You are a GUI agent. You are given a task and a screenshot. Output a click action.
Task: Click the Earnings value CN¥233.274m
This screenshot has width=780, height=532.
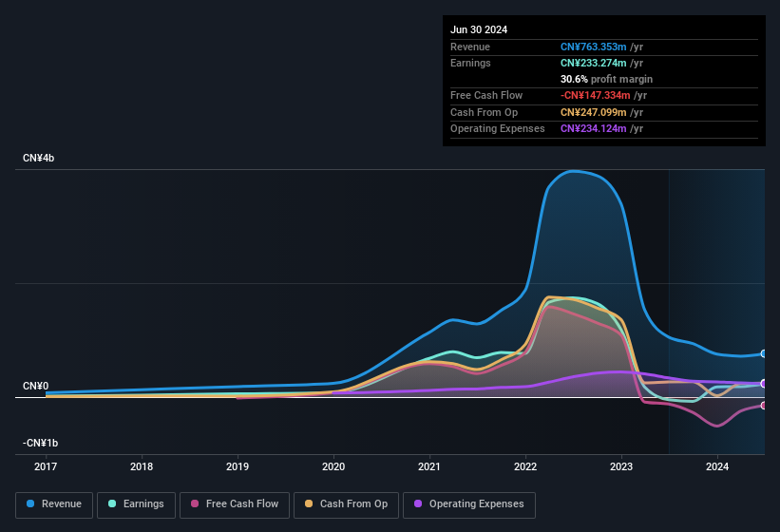pyautogui.click(x=593, y=63)
